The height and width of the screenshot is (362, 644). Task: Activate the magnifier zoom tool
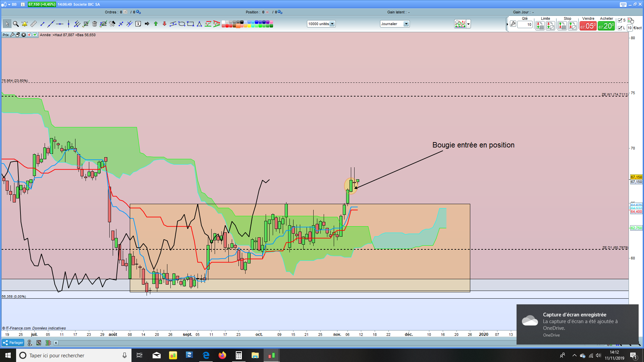[16, 24]
